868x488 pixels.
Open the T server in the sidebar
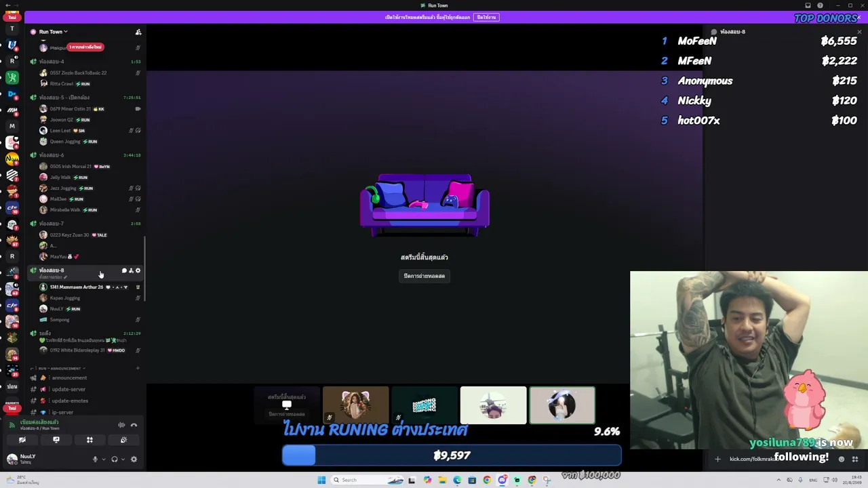click(12, 29)
